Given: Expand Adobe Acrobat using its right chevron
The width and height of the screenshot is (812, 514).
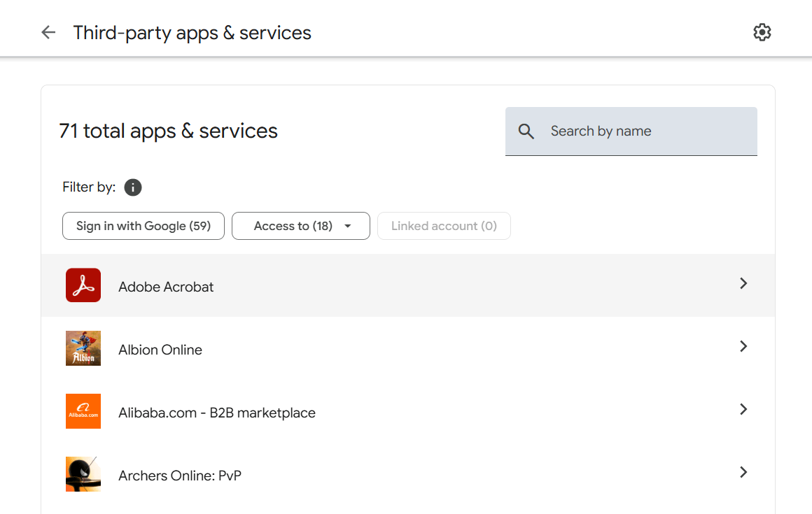Looking at the screenshot, I should [743, 283].
